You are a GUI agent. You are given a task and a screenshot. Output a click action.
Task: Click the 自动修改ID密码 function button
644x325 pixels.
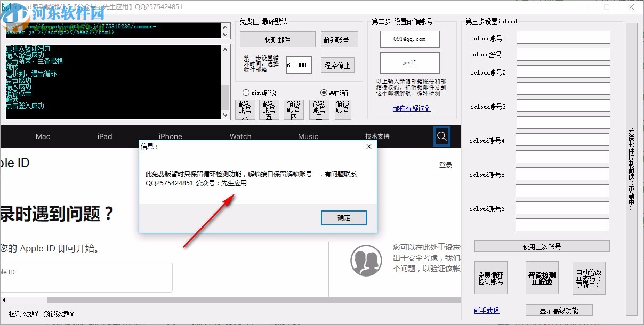pyautogui.click(x=589, y=278)
